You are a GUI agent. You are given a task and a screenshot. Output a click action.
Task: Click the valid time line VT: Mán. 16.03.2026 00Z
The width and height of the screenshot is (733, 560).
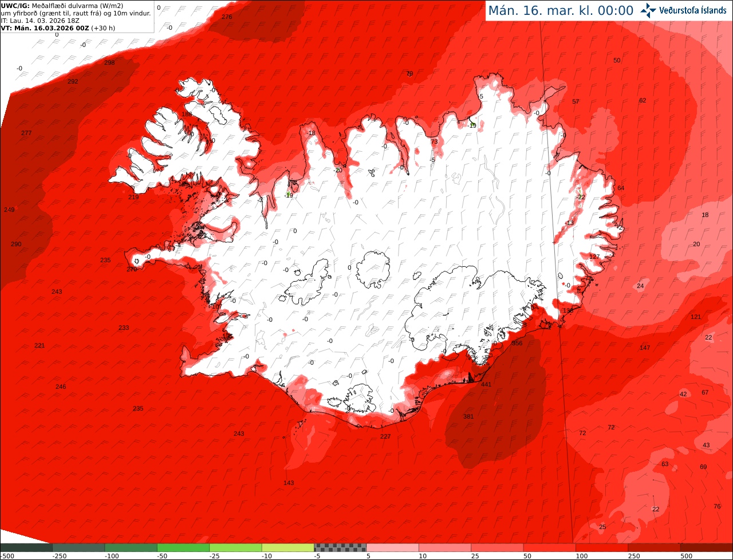pyautogui.click(x=57, y=28)
